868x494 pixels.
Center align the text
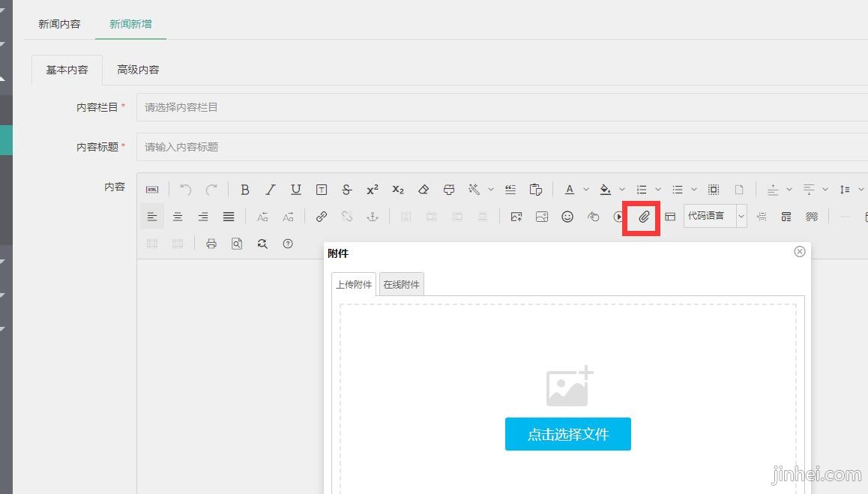tap(177, 217)
